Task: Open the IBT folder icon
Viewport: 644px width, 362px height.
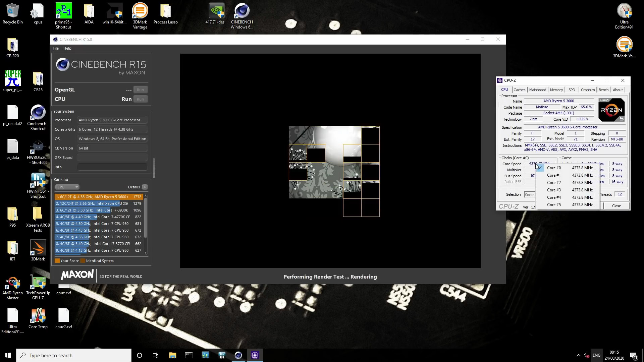Action: [12, 250]
